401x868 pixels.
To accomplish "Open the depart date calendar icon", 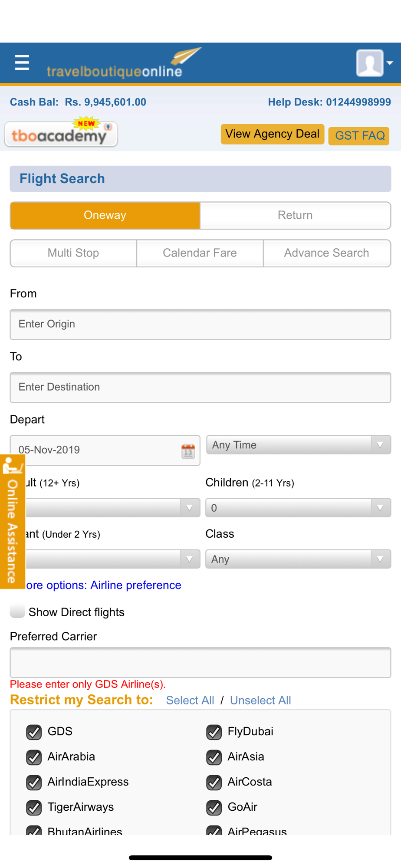I will 188,451.
